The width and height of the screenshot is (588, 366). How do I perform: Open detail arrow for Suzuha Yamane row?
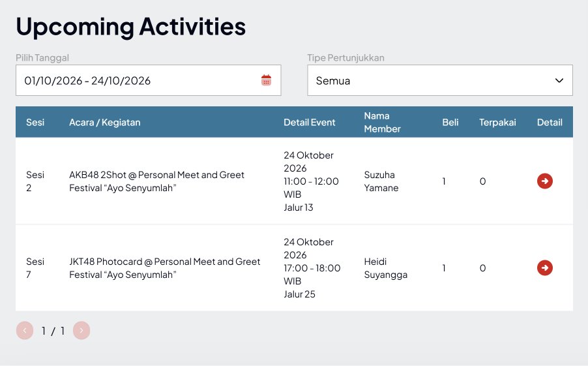click(x=544, y=181)
